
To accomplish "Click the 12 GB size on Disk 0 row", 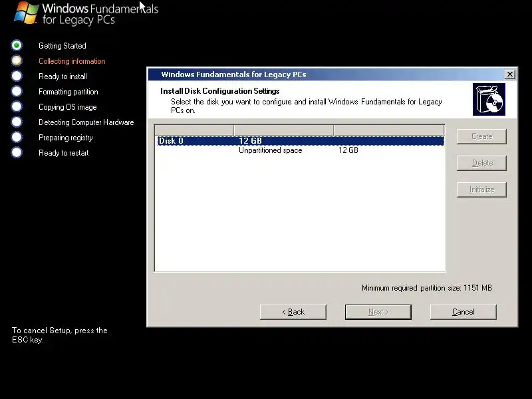I will 250,141.
